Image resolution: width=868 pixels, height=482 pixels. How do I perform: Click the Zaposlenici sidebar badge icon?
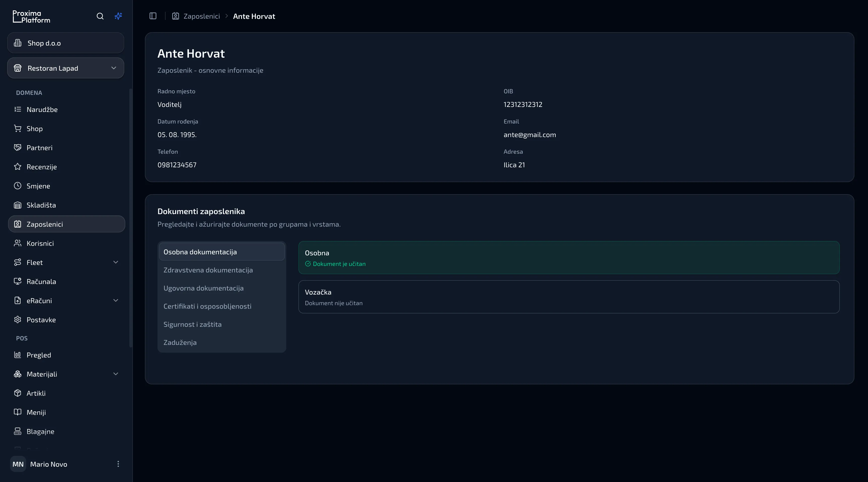click(x=18, y=224)
